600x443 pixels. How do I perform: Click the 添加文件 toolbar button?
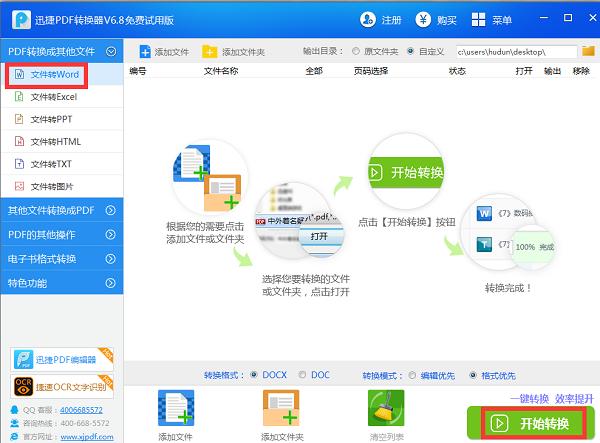tap(166, 51)
